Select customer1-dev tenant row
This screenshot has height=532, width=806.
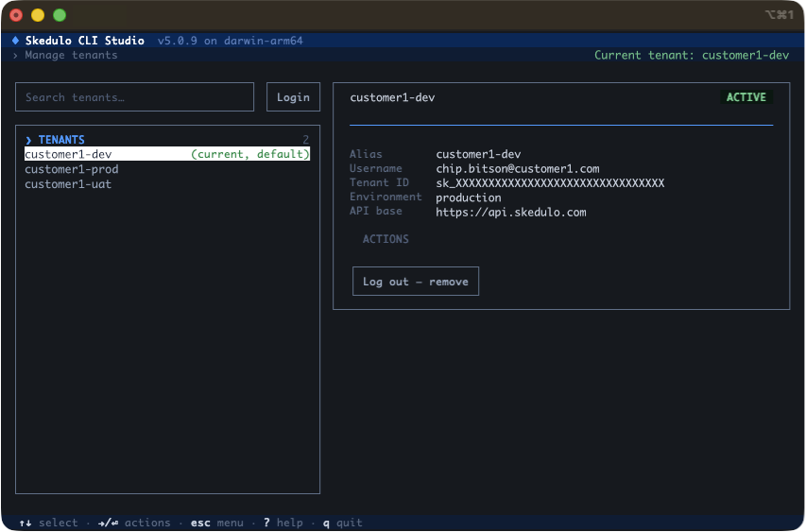click(x=167, y=154)
